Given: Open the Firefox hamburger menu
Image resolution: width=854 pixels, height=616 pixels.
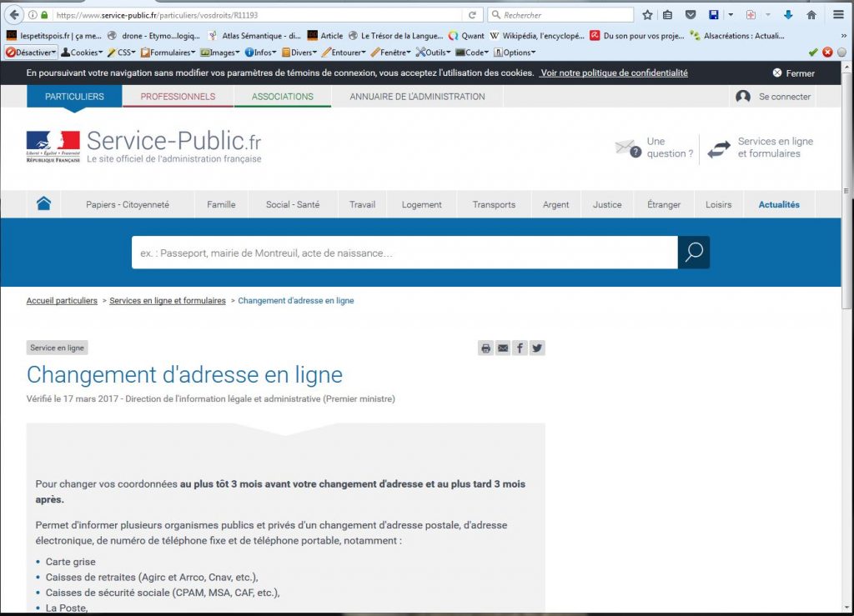Looking at the screenshot, I should (838, 15).
